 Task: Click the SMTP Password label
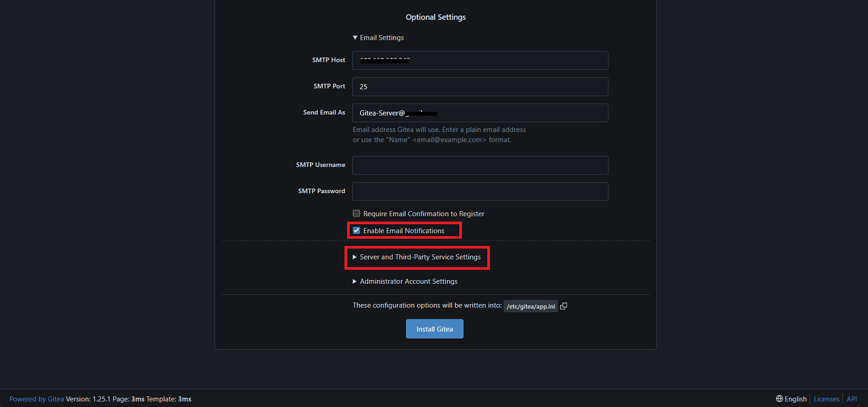click(321, 191)
